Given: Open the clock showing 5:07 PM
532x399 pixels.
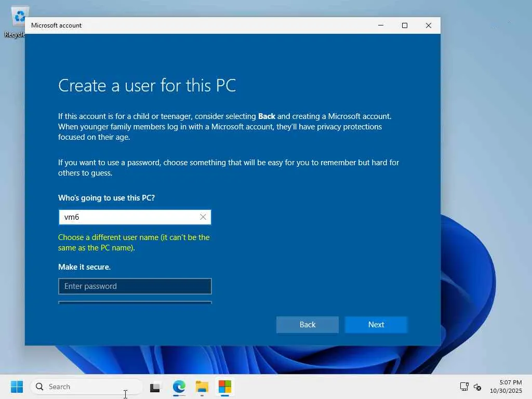Looking at the screenshot, I should click(x=506, y=387).
